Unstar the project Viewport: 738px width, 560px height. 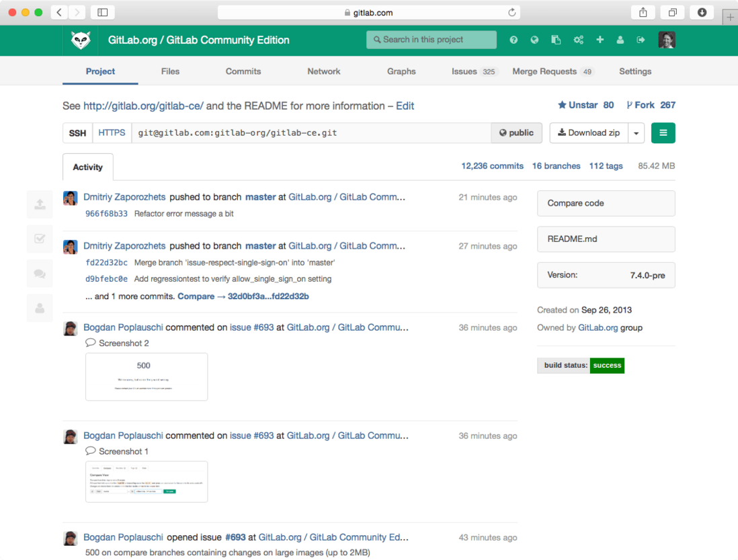[585, 105]
